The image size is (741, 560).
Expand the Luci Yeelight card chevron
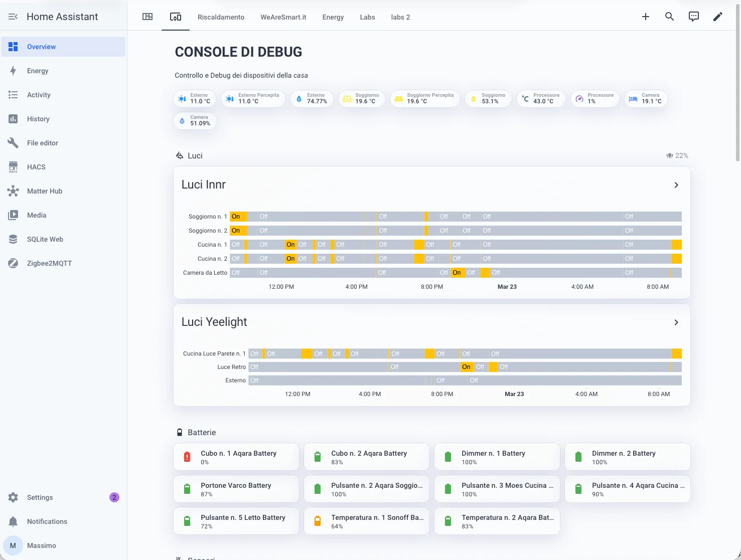[x=676, y=322]
